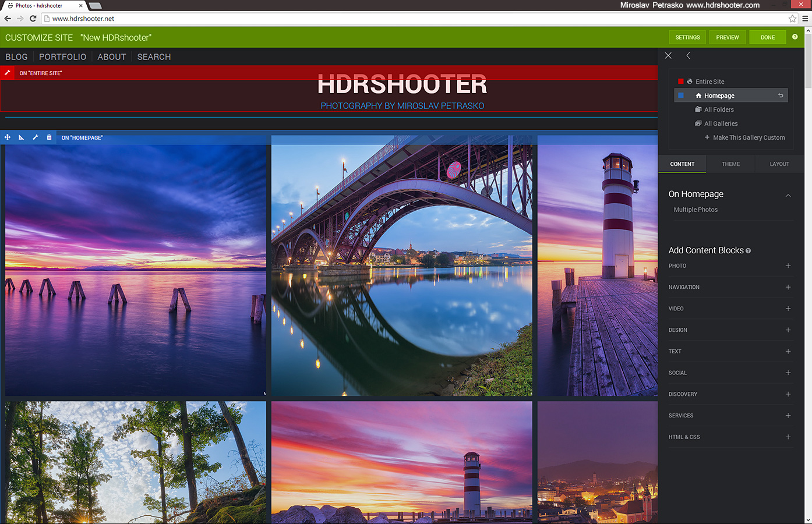The image size is (812, 524).
Task: Select All Folders in the scope list
Action: point(719,109)
